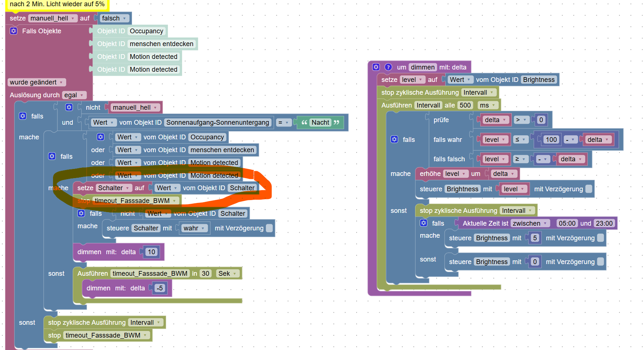Edit the 500 interval value

[x=465, y=105]
